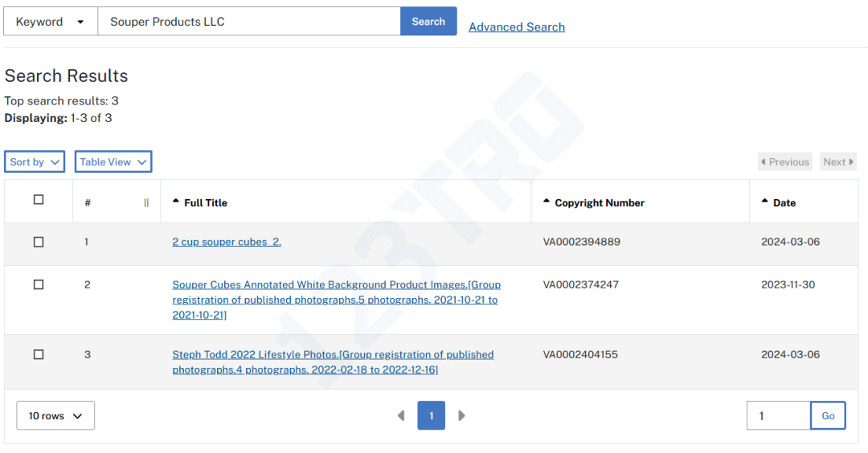The image size is (868, 453).
Task: Click the right pagination arrow icon
Action: pos(461,415)
